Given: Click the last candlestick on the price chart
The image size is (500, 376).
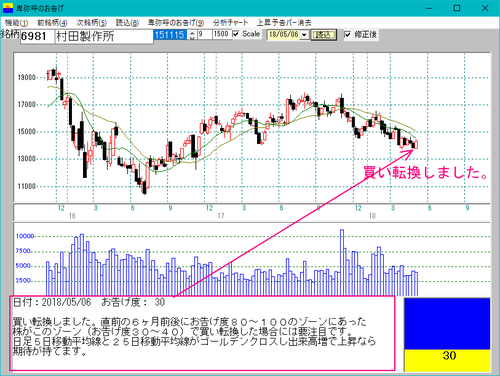Looking at the screenshot, I should [416, 144].
